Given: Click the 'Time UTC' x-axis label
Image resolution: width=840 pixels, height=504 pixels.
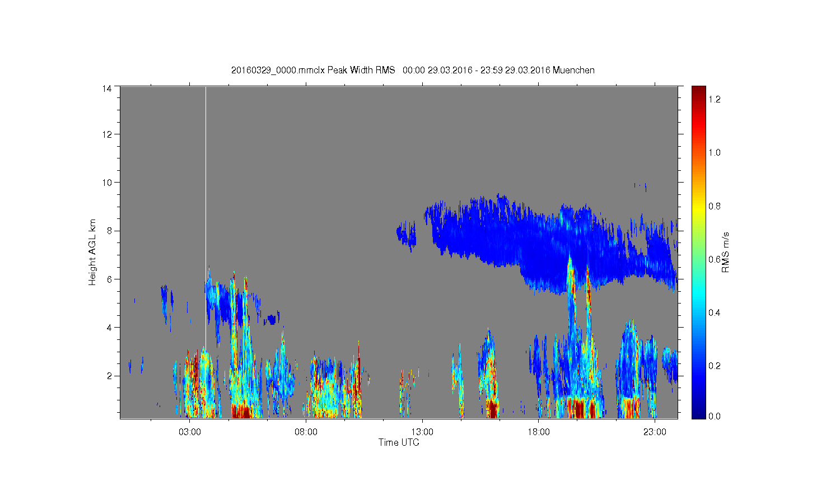Looking at the screenshot, I should click(399, 442).
